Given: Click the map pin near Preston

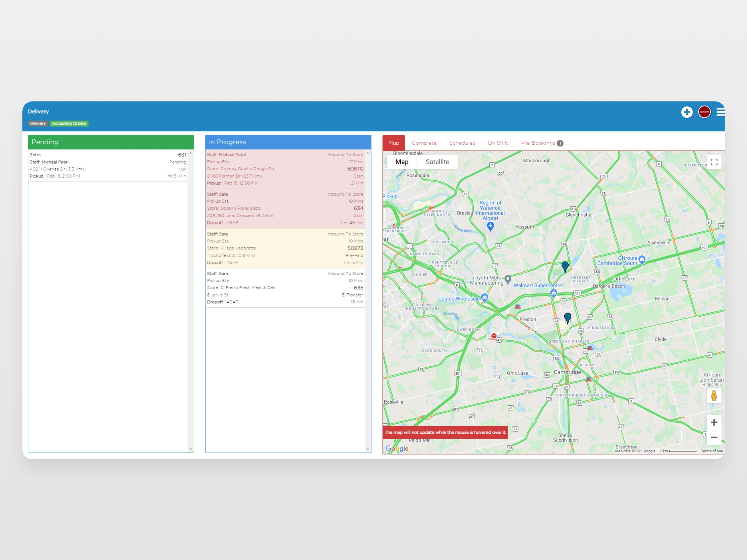Looking at the screenshot, I should (x=568, y=318).
